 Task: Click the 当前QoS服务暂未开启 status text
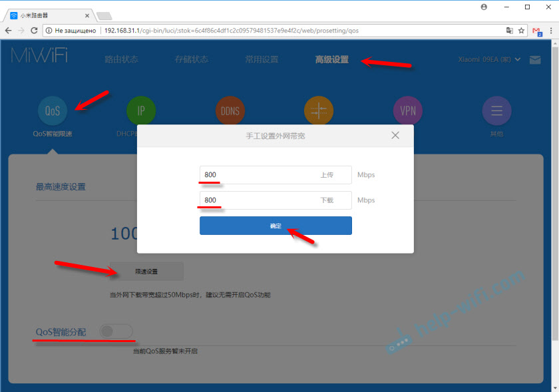pos(165,351)
